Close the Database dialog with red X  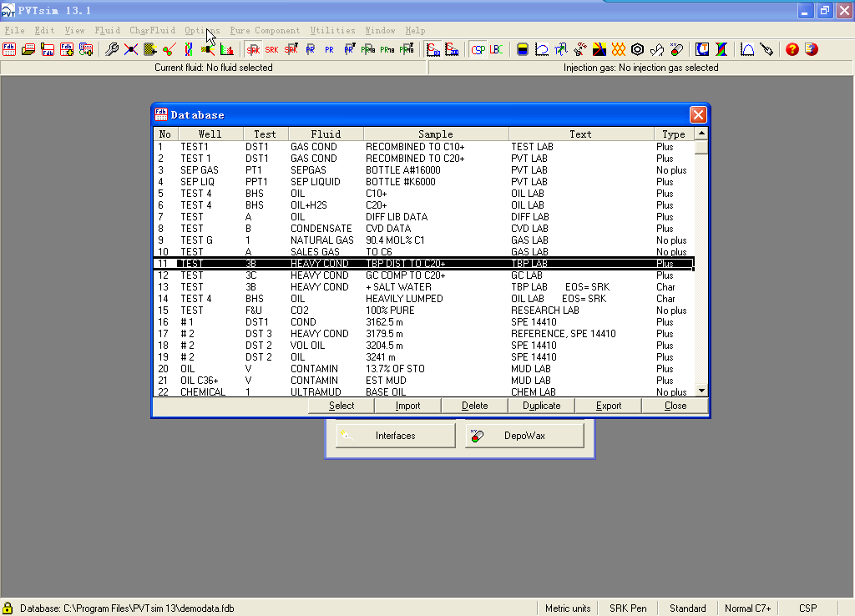click(x=698, y=114)
